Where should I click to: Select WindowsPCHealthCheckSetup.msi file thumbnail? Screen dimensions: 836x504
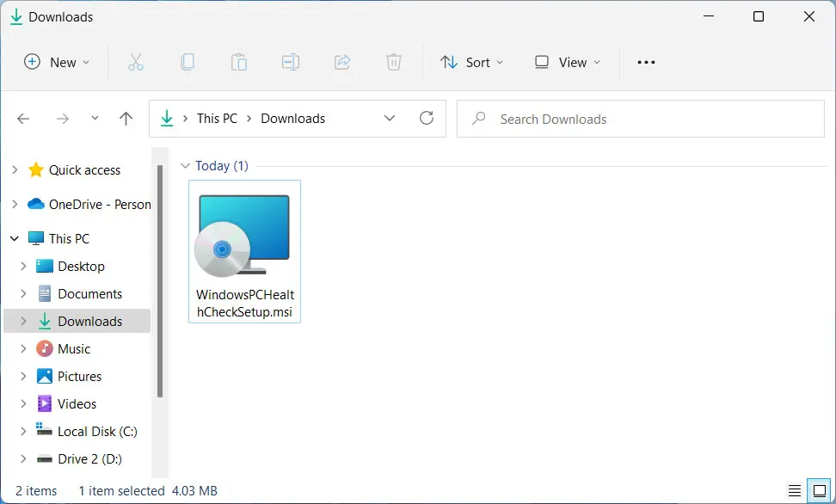(x=245, y=252)
